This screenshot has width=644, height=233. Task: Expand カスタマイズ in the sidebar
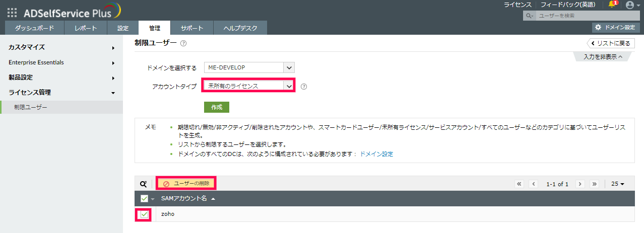61,47
